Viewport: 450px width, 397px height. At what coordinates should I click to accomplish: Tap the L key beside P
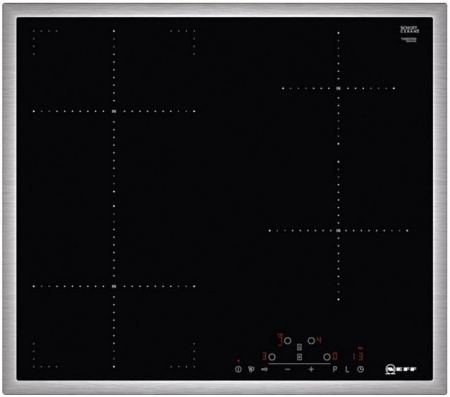point(347,369)
